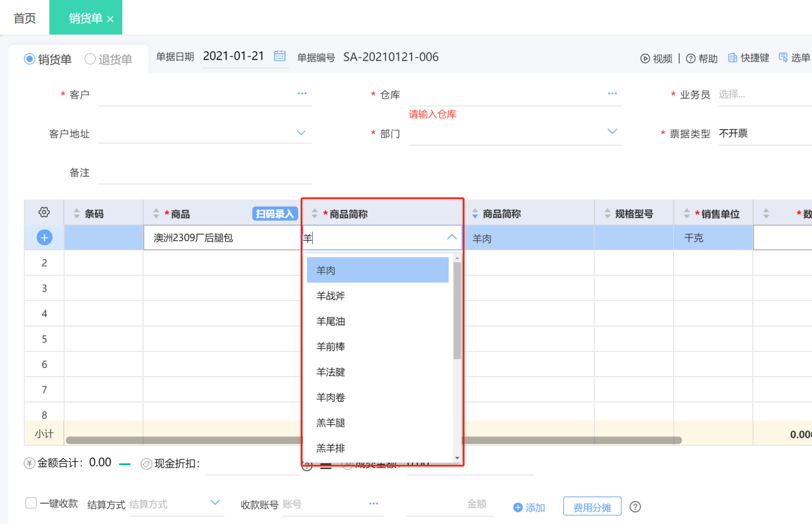812x524 pixels.
Task: Select the 销货单 radio button
Action: 29,59
